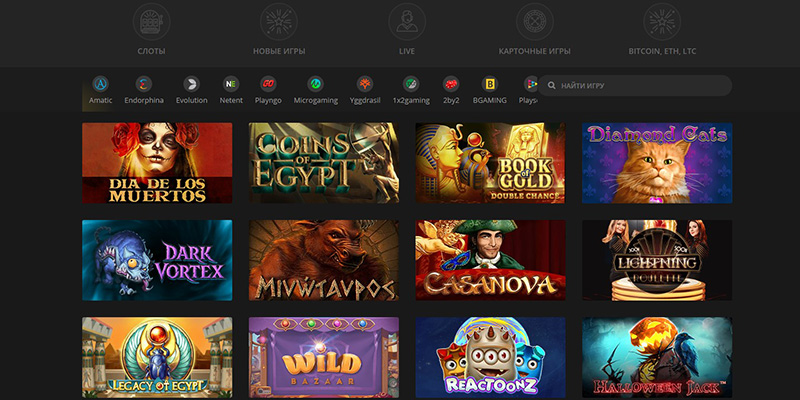Open the Dia de los Muertos game

157,163
